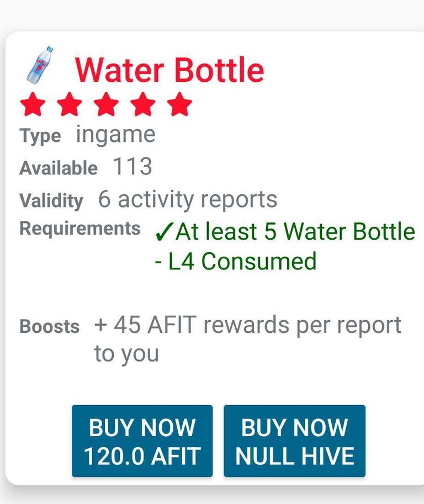The image size is (424, 504).
Task: Click the At least 5 Water Bottle requirement
Action: (x=285, y=246)
